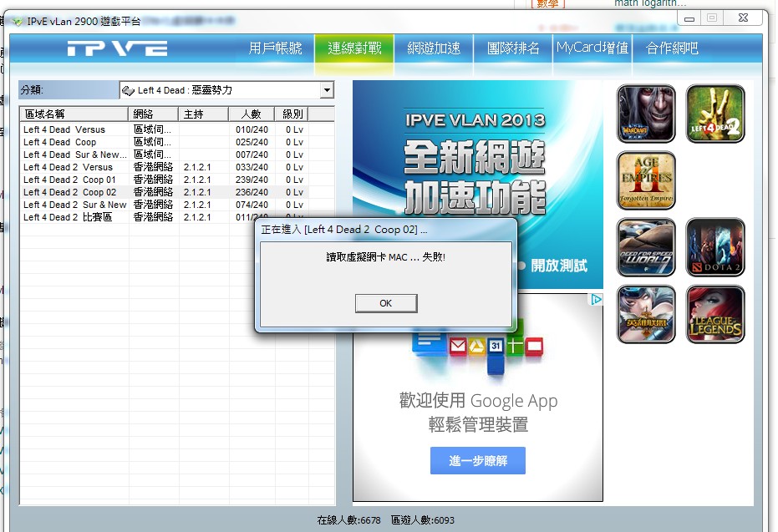The width and height of the screenshot is (778, 532).
Task: Switch to the 連線對戰 tab
Action: 354,48
